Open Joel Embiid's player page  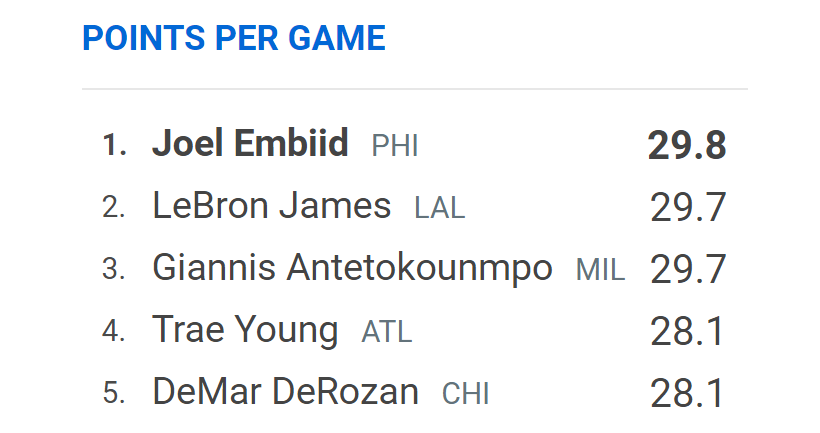coord(250,145)
